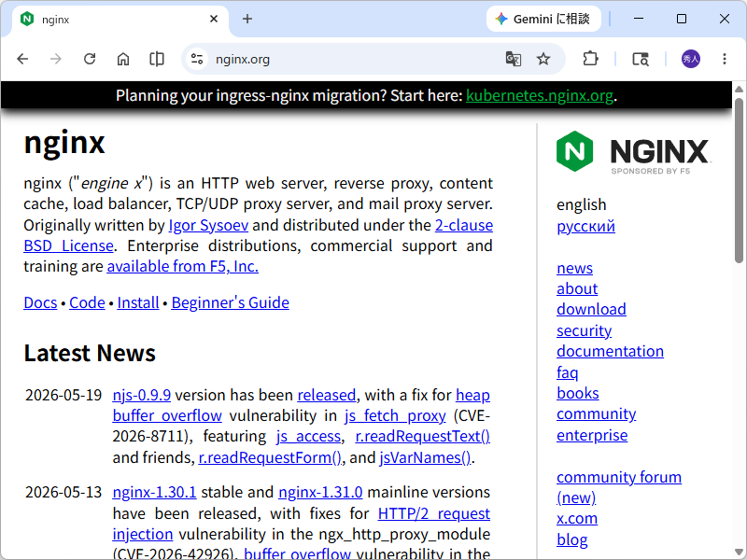The height and width of the screenshot is (560, 747).
Task: Open the nginx-1.31.0 link
Action: click(320, 493)
